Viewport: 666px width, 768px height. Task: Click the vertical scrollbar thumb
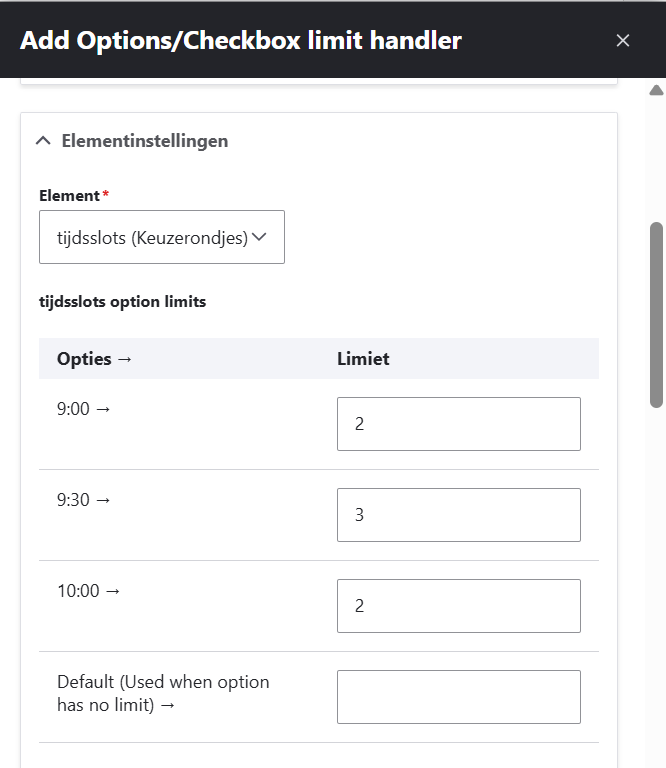[657, 314]
